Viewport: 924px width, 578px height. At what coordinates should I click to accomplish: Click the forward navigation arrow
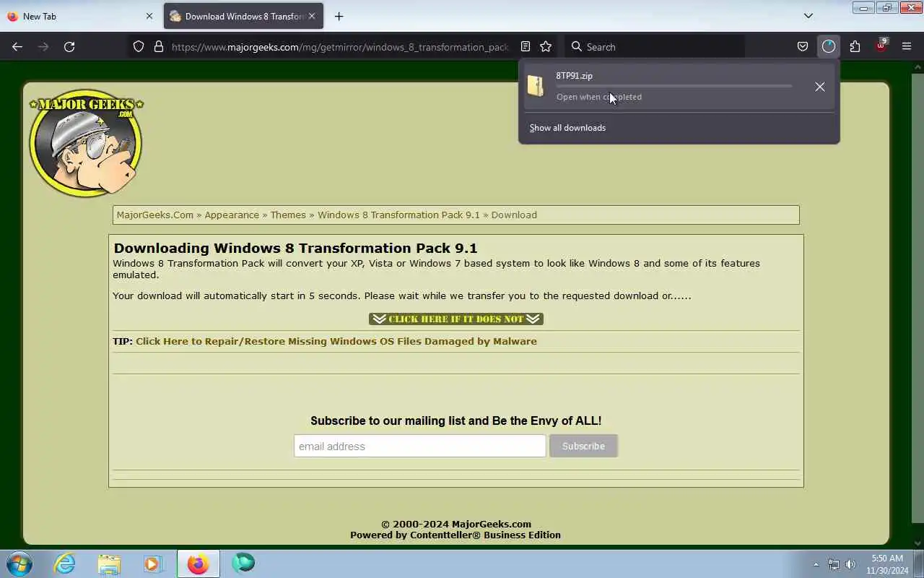[x=43, y=46]
